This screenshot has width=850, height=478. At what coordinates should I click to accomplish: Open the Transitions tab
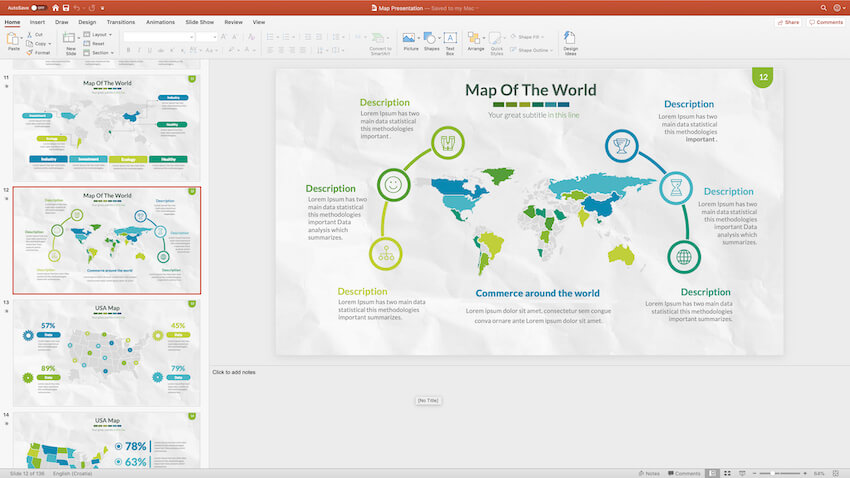pos(120,21)
